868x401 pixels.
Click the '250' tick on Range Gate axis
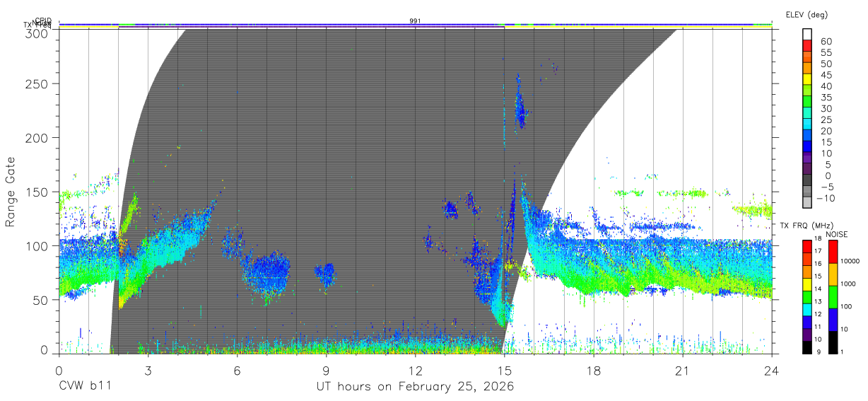click(35, 83)
